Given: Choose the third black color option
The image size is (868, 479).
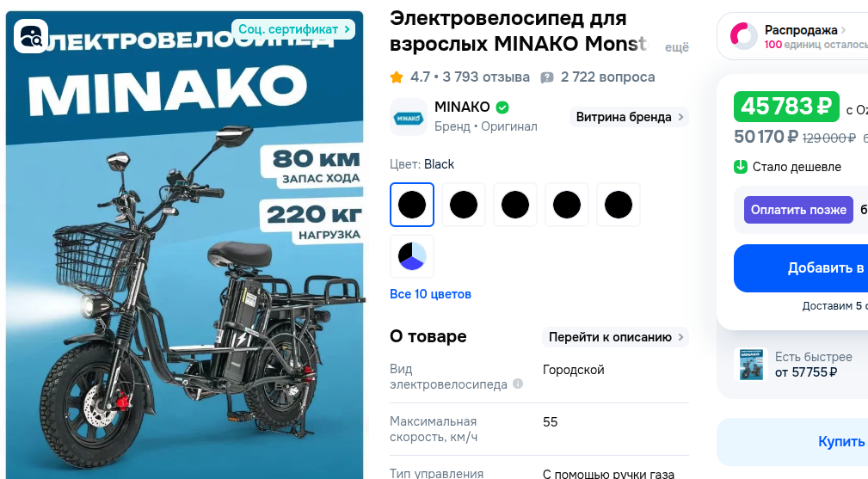Looking at the screenshot, I should [514, 205].
